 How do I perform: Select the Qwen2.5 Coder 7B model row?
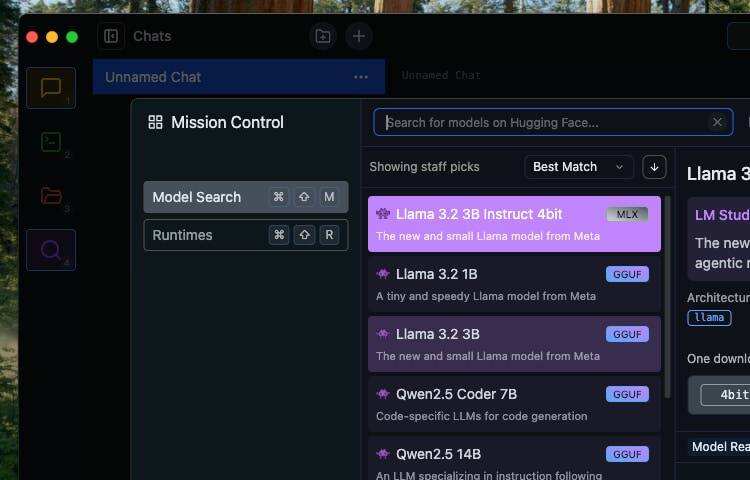tap(514, 404)
